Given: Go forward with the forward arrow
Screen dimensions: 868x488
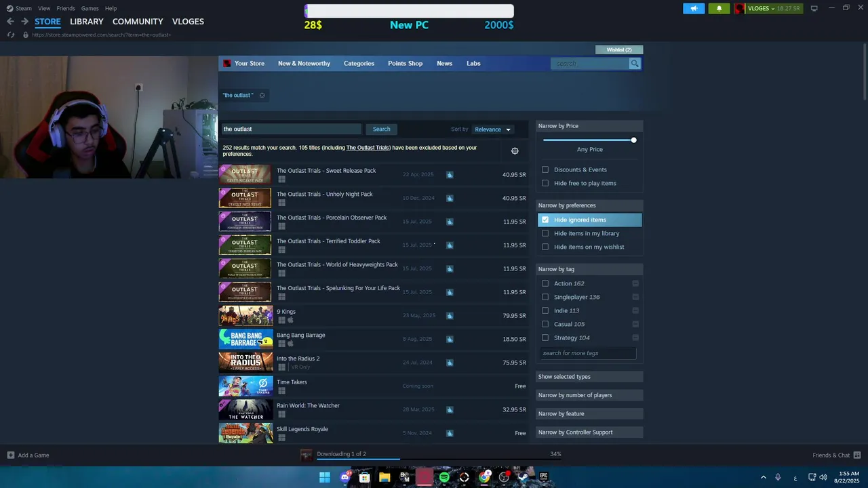Looking at the screenshot, I should [24, 22].
